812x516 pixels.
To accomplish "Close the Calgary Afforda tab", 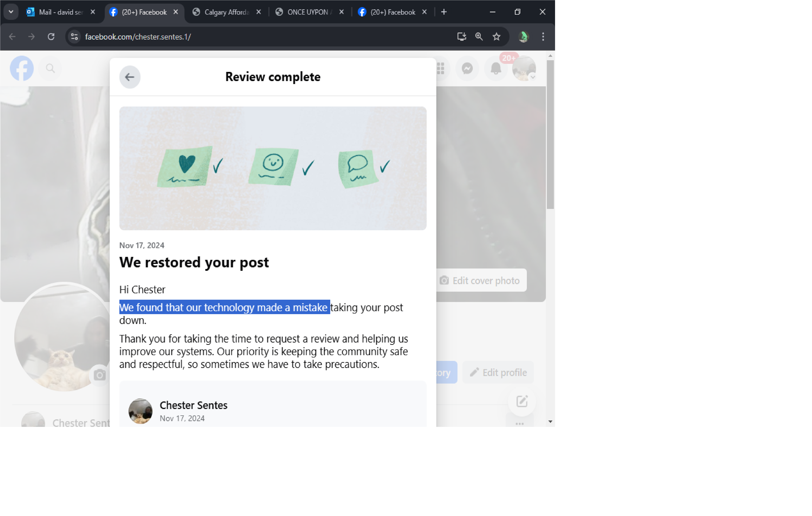I will [259, 12].
